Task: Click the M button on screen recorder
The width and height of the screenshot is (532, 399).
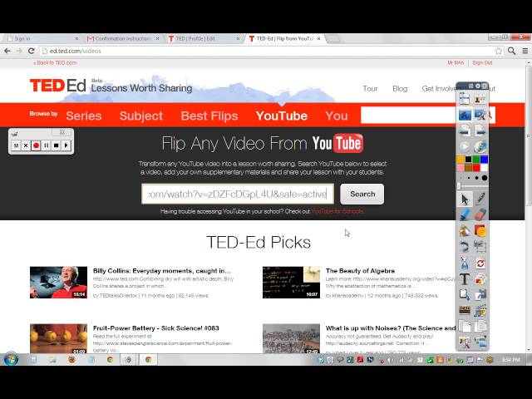Action: click(x=16, y=145)
